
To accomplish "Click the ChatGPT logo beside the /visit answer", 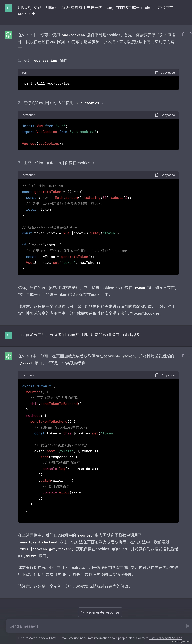I will click(x=8, y=356).
